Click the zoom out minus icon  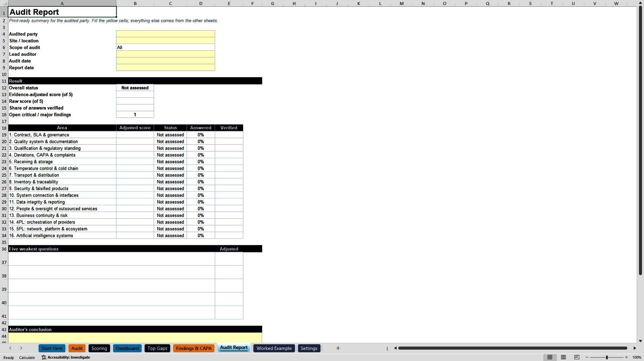pos(587,357)
